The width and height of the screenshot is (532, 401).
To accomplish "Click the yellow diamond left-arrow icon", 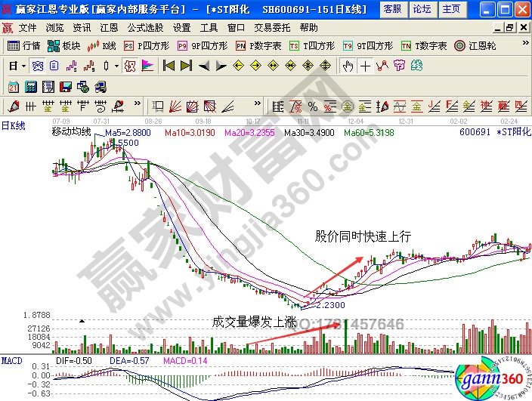I will 239,66.
